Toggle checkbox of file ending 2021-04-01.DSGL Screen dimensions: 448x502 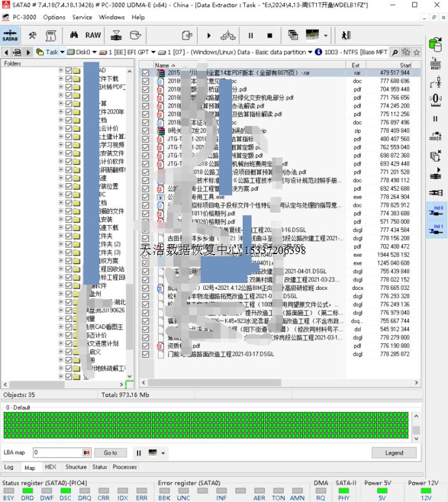click(146, 271)
